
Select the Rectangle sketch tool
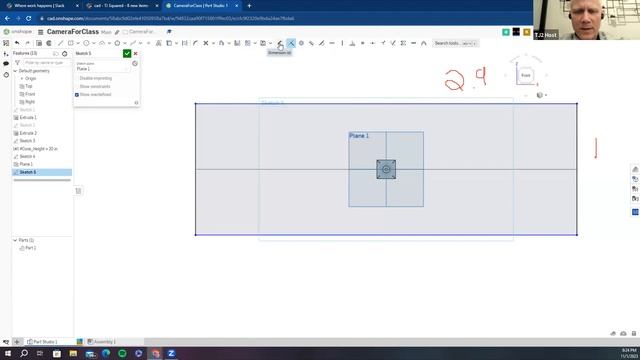tap(71, 43)
